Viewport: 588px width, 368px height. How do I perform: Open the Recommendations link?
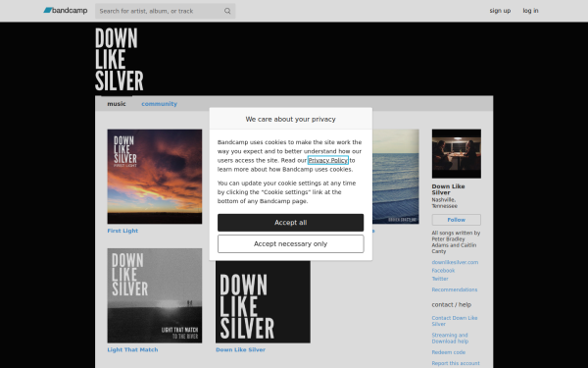point(455,289)
